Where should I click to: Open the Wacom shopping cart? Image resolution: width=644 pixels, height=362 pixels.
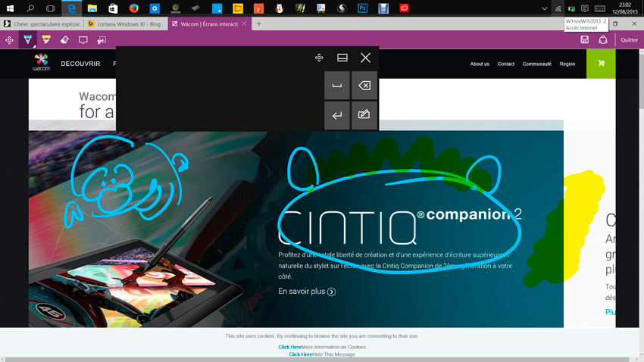point(601,64)
